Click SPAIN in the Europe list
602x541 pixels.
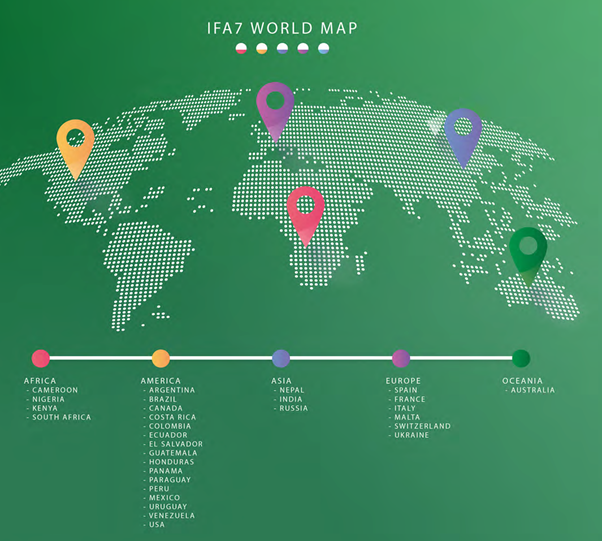406,390
